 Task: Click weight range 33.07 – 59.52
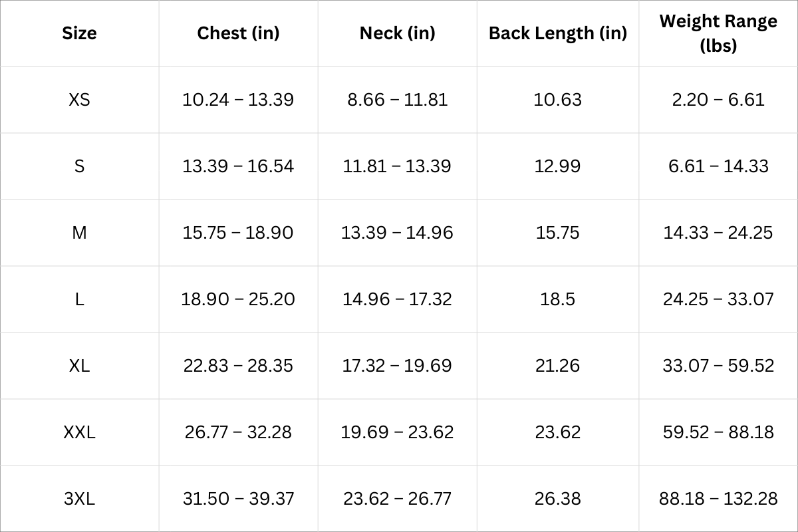tap(718, 366)
